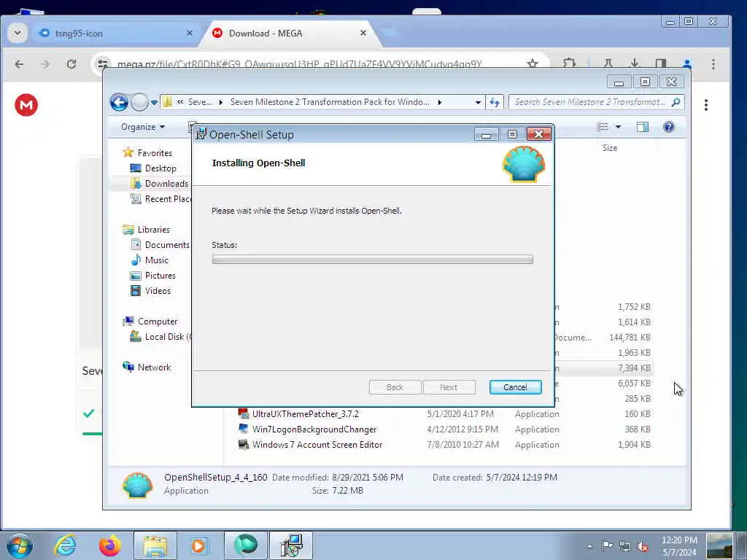747x560 pixels.
Task: Click the magnifier icon in Explorer search
Action: [676, 102]
